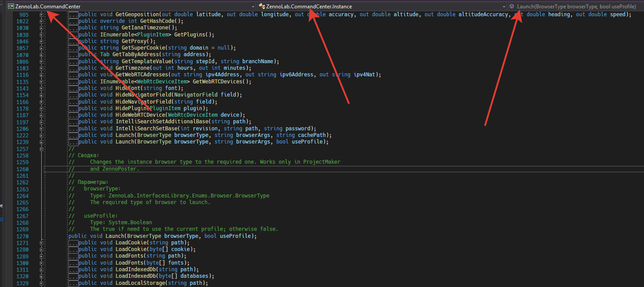Image resolution: width=644 pixels, height=287 pixels.
Task: Click line number 1260 in the gutter
Action: pyautogui.click(x=22, y=169)
